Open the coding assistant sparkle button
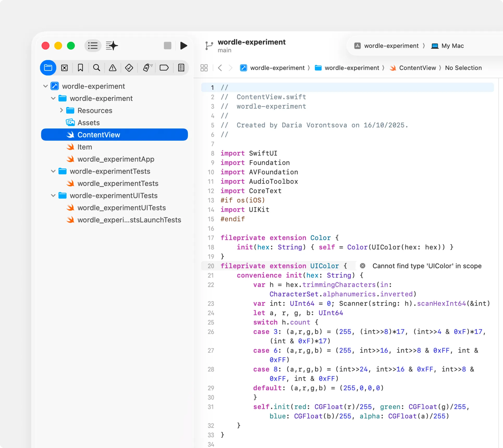 click(112, 46)
